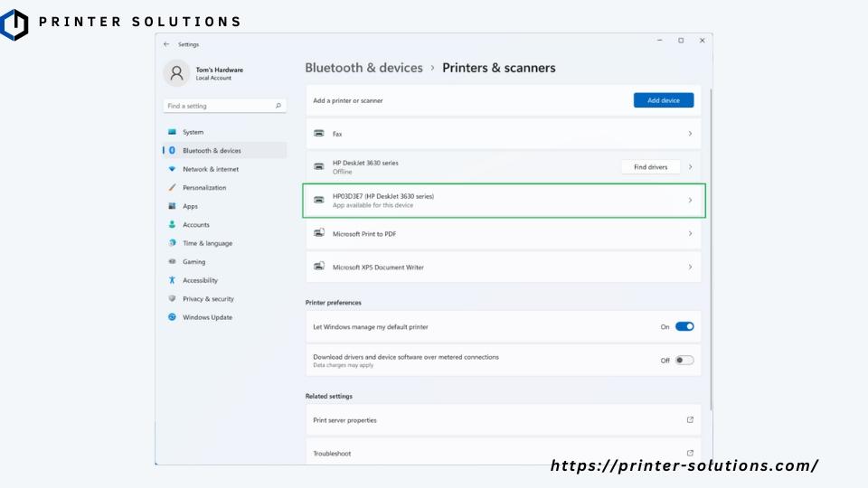Screen dimensions: 868x488
Task: Click the Find drivers button
Action: coord(650,166)
